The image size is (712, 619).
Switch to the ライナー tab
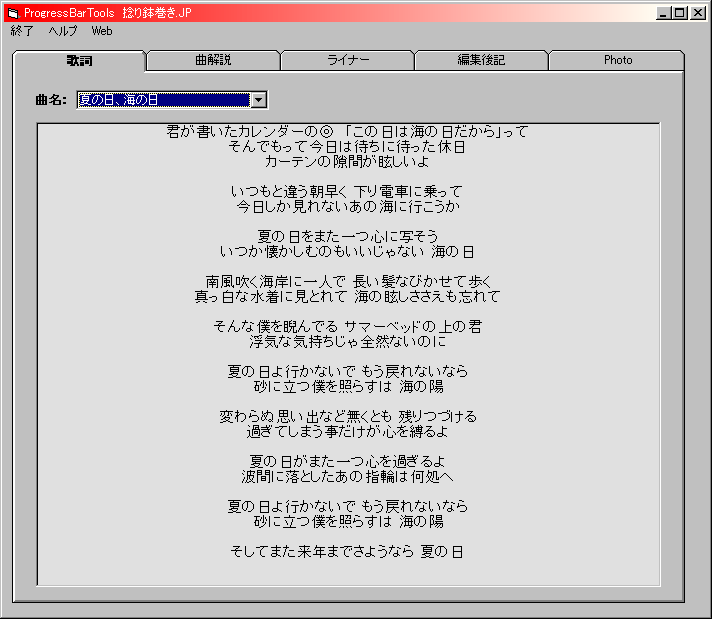click(x=348, y=60)
